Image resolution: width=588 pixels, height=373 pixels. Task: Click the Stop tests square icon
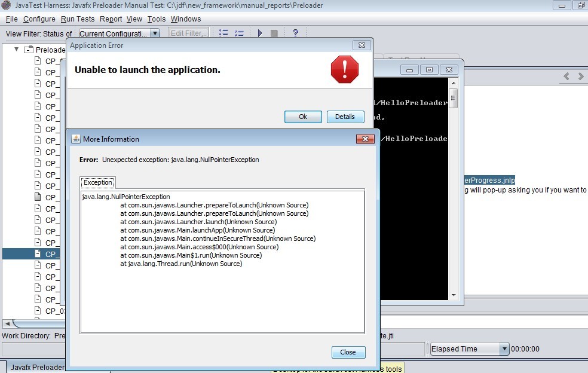[274, 33]
